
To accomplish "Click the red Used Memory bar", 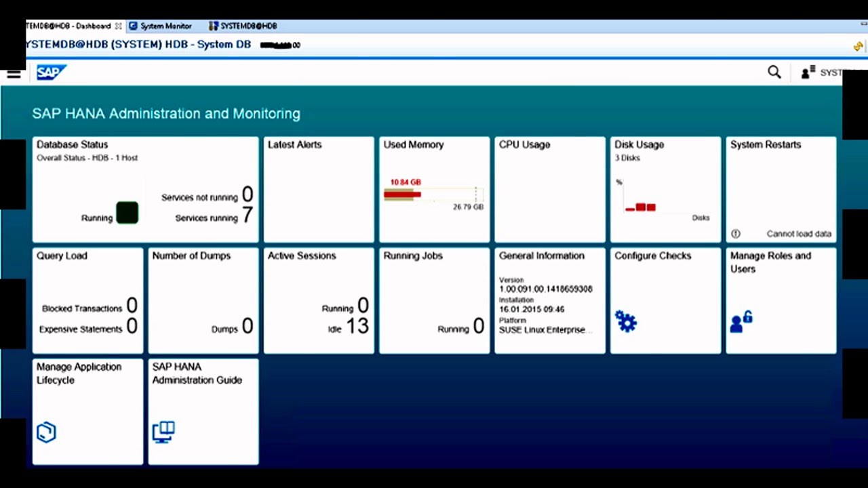I will [x=402, y=195].
